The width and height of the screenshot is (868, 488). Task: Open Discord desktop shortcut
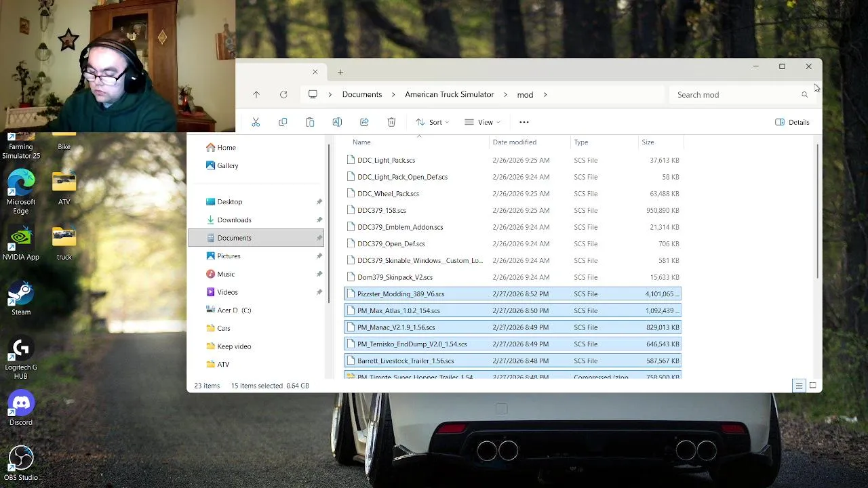[x=21, y=408]
